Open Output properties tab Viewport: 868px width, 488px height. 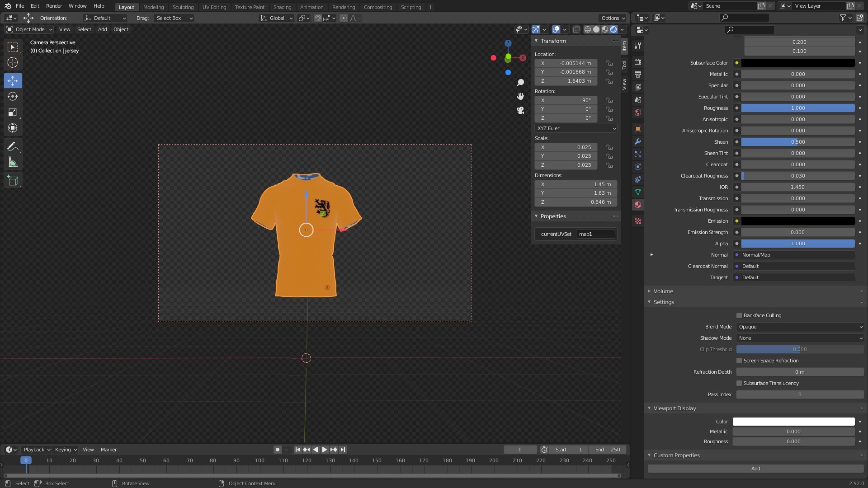pos(638,74)
